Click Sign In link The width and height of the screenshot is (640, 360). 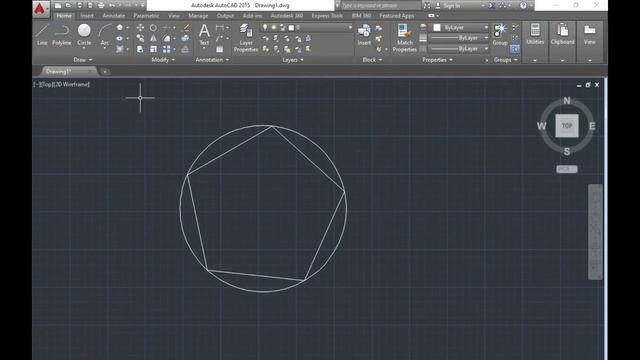coord(451,6)
